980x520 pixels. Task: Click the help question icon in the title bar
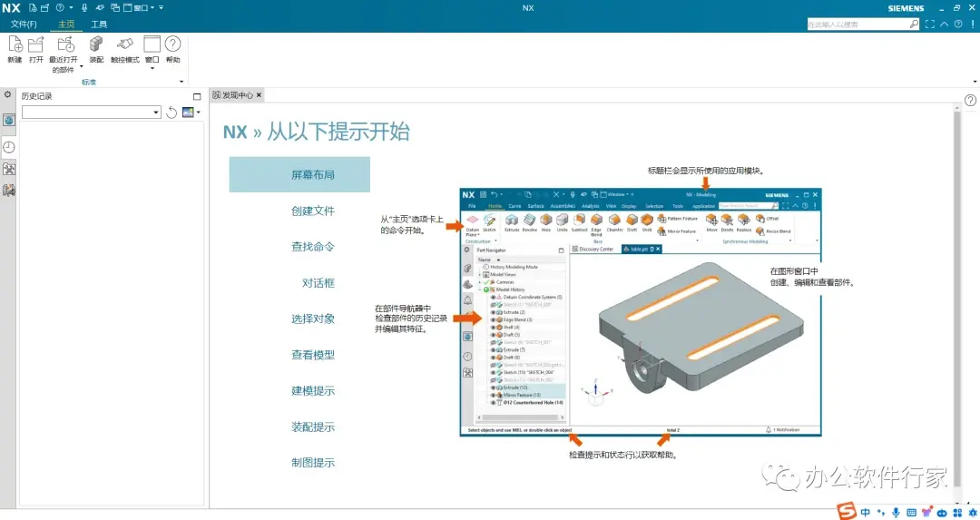[60, 8]
